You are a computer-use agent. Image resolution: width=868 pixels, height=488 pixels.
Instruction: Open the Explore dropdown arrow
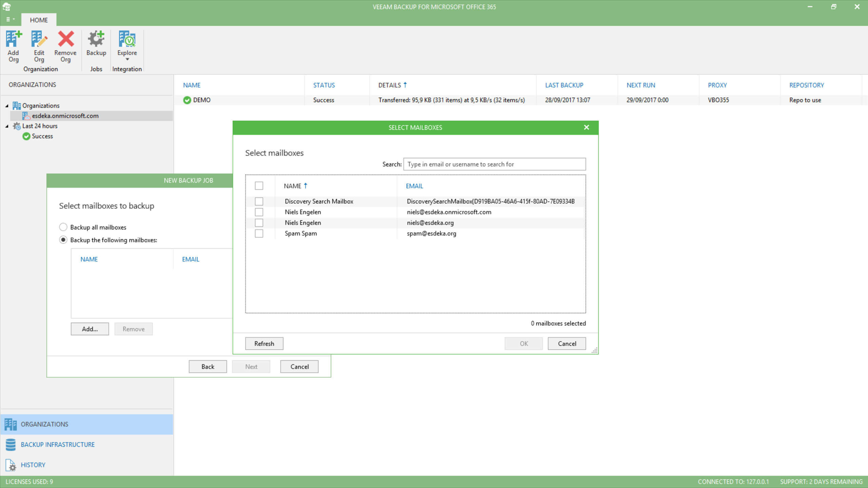click(x=127, y=60)
